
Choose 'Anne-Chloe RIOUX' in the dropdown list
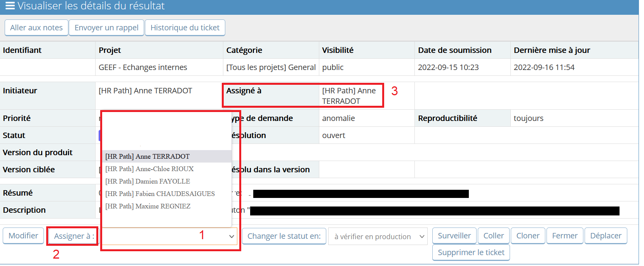pos(150,169)
